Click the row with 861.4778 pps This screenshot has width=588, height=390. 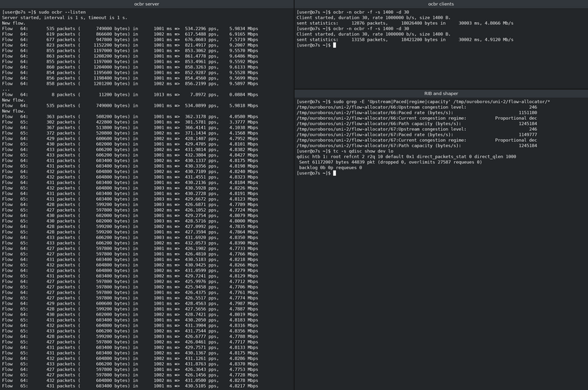pos(130,56)
